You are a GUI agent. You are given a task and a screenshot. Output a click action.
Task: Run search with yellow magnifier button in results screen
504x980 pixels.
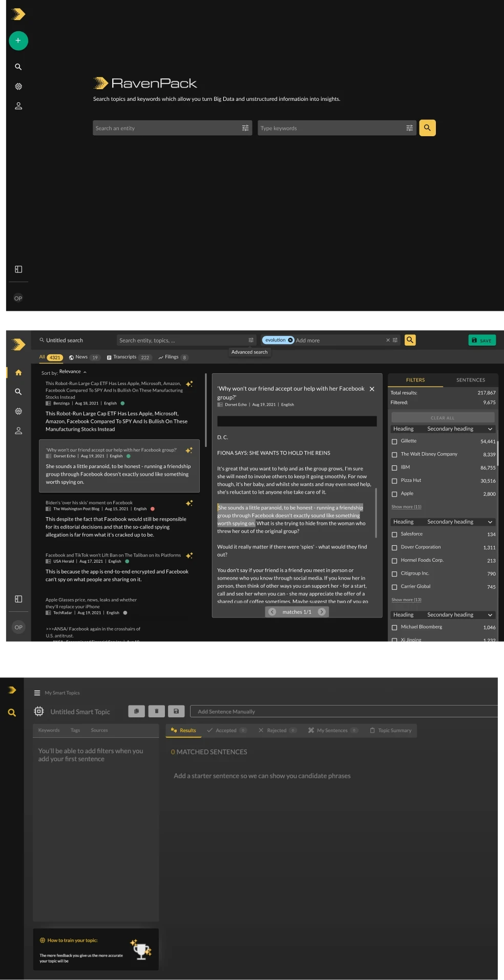coord(410,340)
